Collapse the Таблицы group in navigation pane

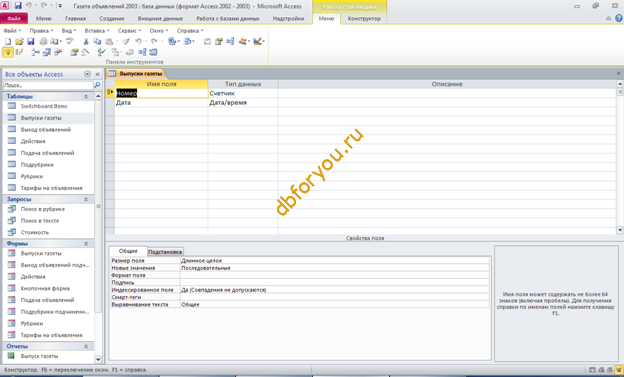(x=86, y=97)
